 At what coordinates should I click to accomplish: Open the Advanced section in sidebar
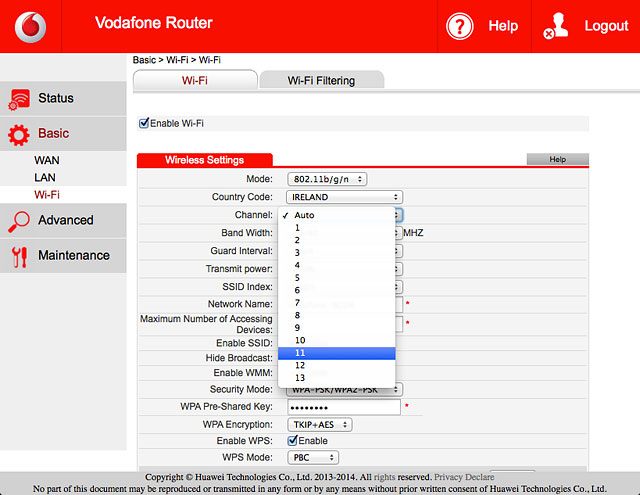(63, 220)
